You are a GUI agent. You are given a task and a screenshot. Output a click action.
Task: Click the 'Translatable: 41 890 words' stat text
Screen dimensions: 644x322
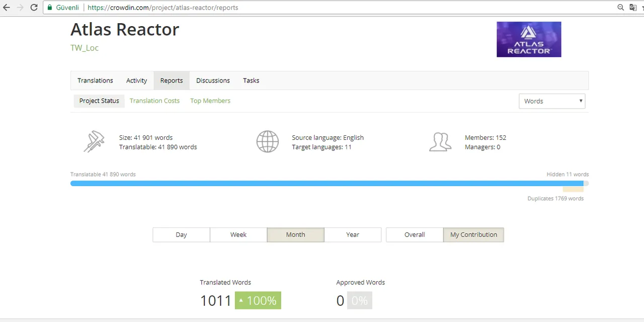pyautogui.click(x=158, y=147)
